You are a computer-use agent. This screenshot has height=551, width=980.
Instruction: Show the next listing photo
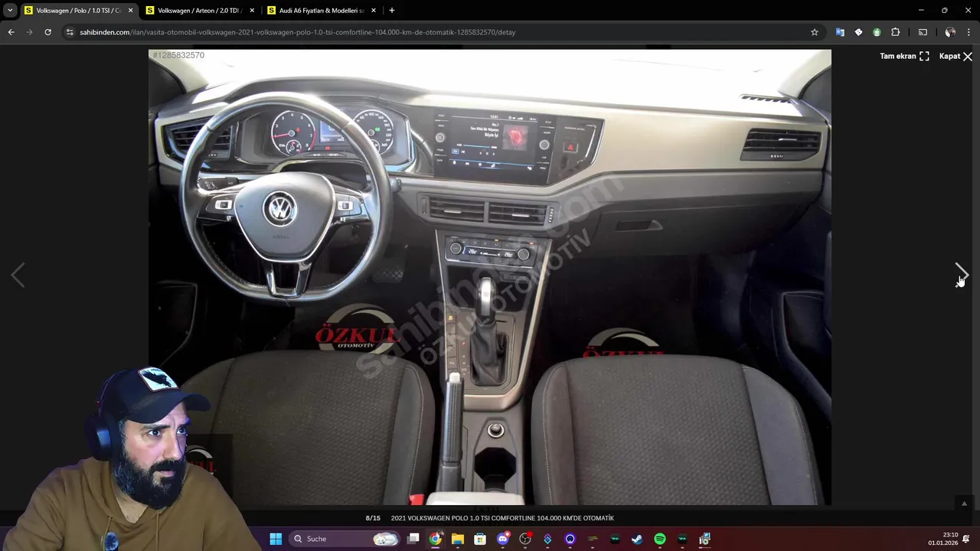[962, 274]
